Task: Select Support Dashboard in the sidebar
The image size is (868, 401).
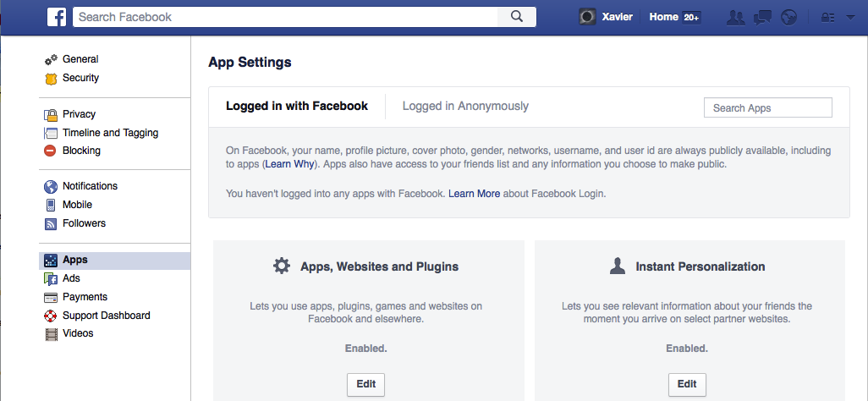Action: 106,316
